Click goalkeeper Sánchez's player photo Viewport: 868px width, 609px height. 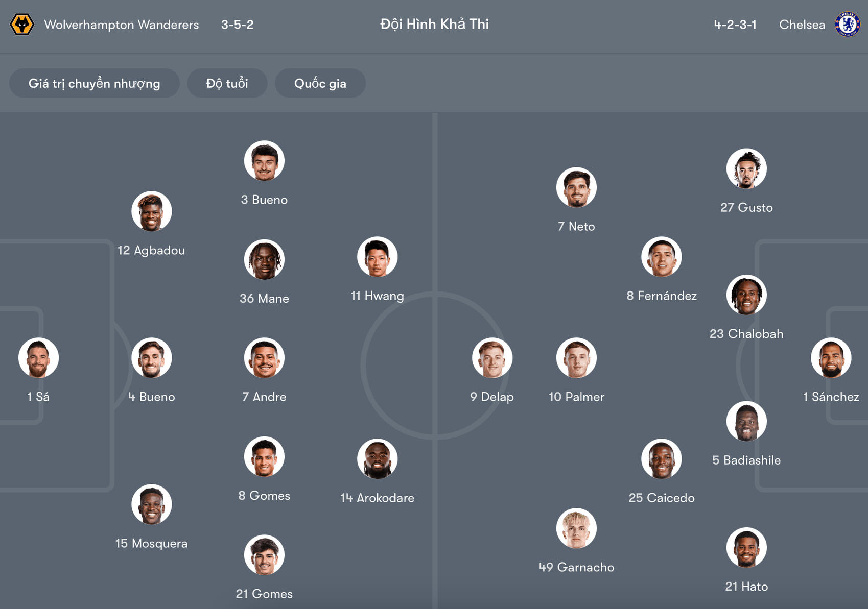click(831, 357)
